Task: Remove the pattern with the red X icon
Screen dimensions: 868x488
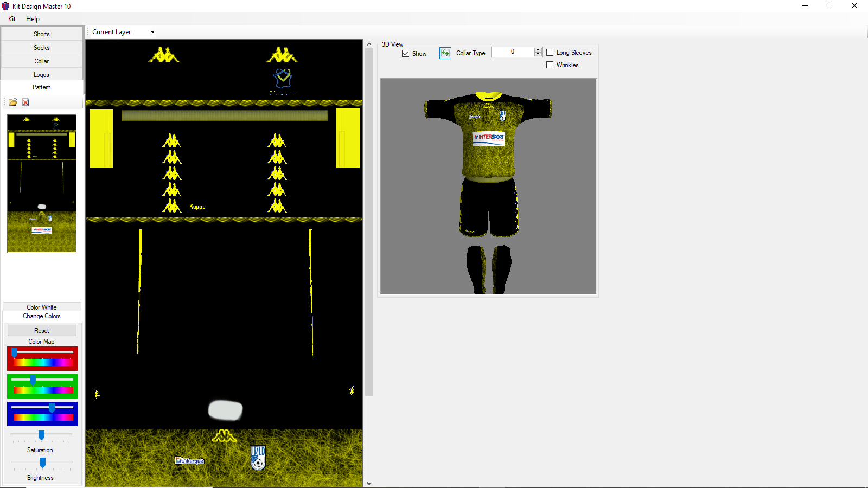Action: coord(25,102)
